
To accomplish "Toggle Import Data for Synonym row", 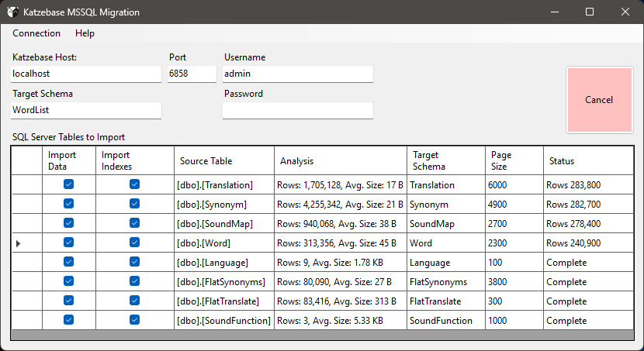I will [x=68, y=203].
